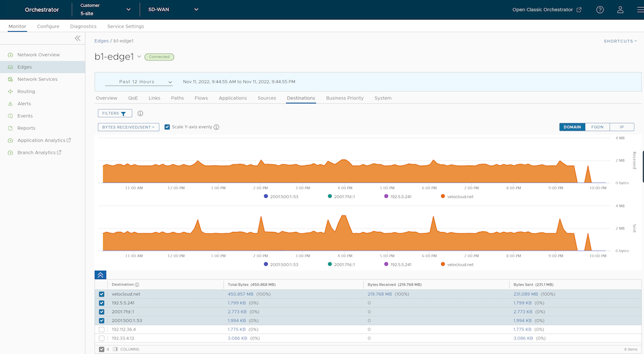Open the hamburger menu icon at top right
Viewport: 644px width, 354px height.
pos(639,10)
